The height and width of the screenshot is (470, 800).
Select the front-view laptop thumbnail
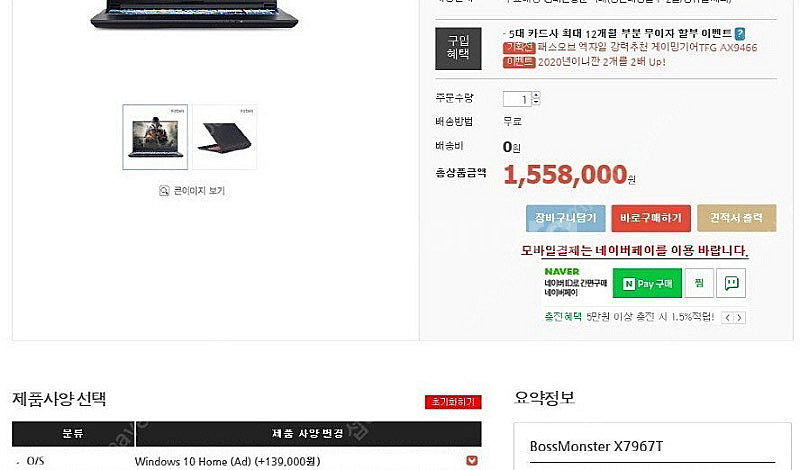coord(155,137)
